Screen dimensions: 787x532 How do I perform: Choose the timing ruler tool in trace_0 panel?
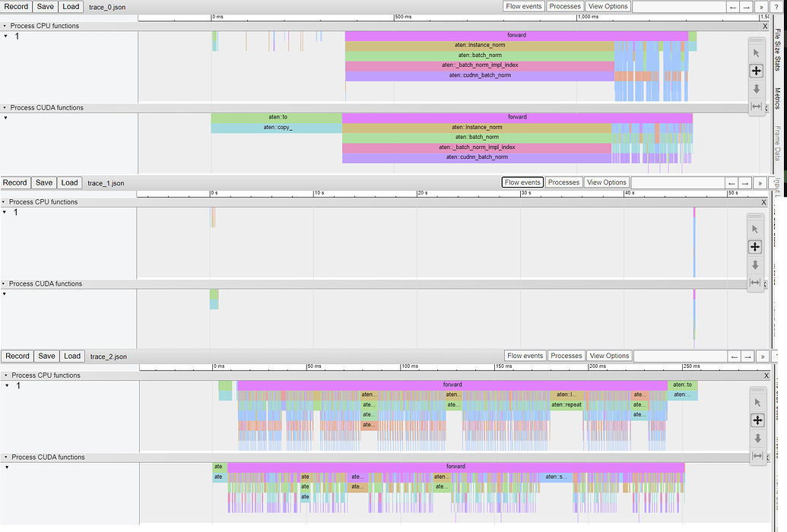pyautogui.click(x=756, y=107)
